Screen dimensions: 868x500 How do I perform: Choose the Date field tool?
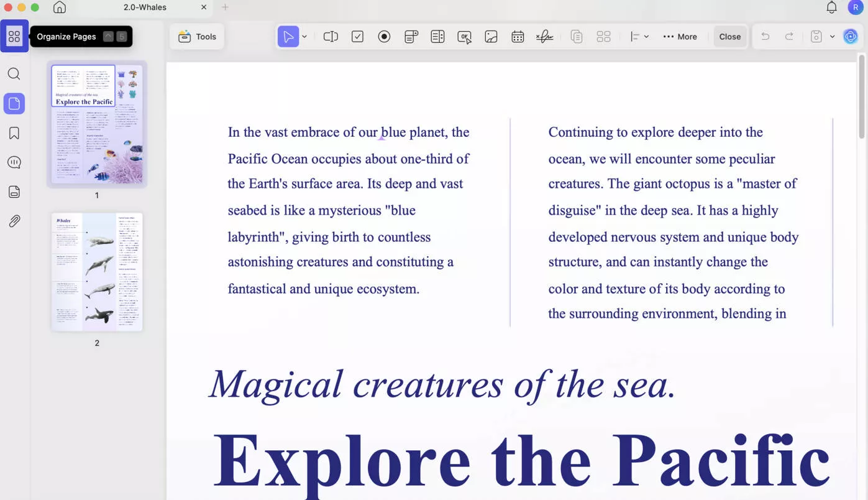point(518,36)
